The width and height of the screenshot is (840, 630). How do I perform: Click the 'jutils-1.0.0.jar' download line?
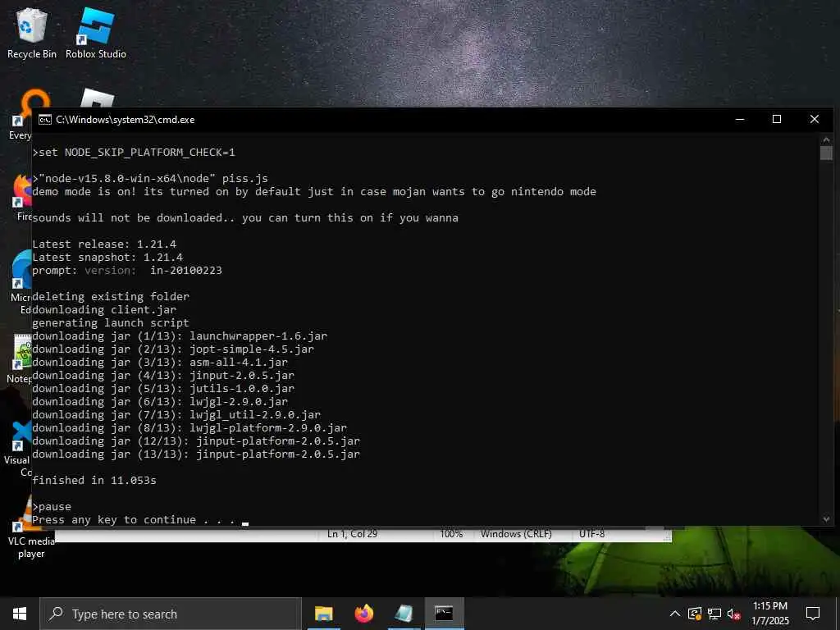pyautogui.click(x=163, y=388)
